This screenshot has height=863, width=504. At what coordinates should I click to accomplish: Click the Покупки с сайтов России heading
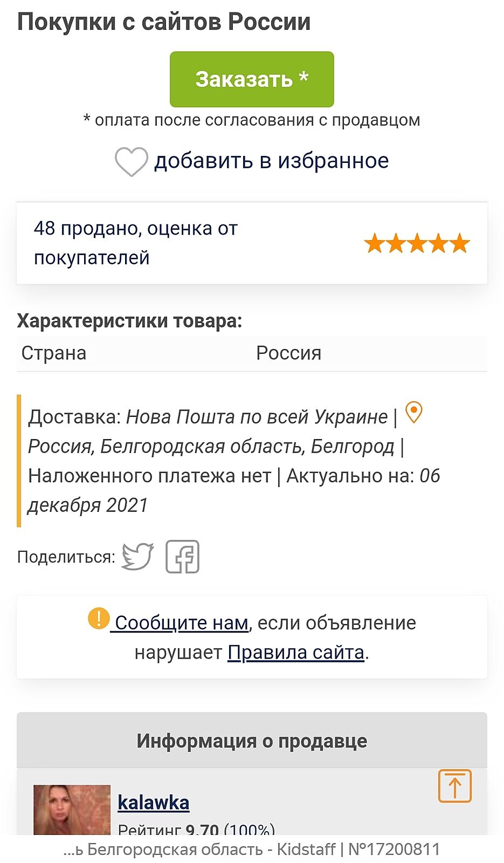pos(164,22)
